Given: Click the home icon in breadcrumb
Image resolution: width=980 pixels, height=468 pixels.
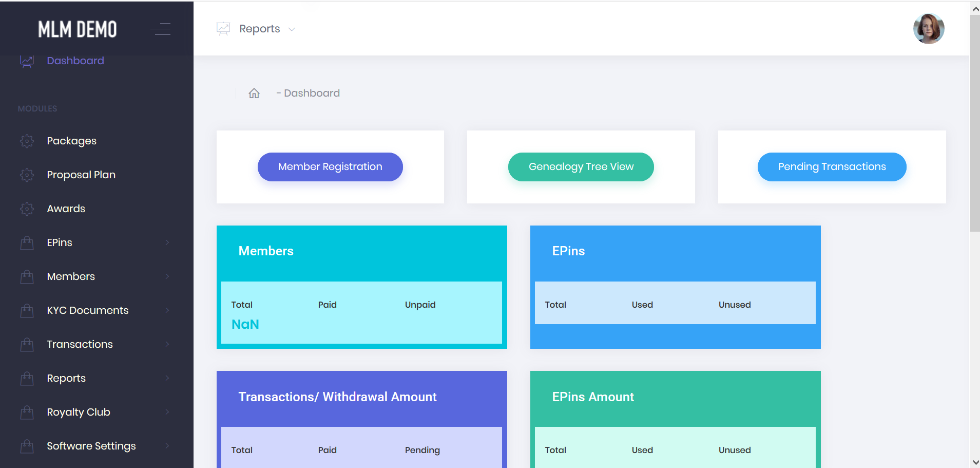Looking at the screenshot, I should 254,93.
